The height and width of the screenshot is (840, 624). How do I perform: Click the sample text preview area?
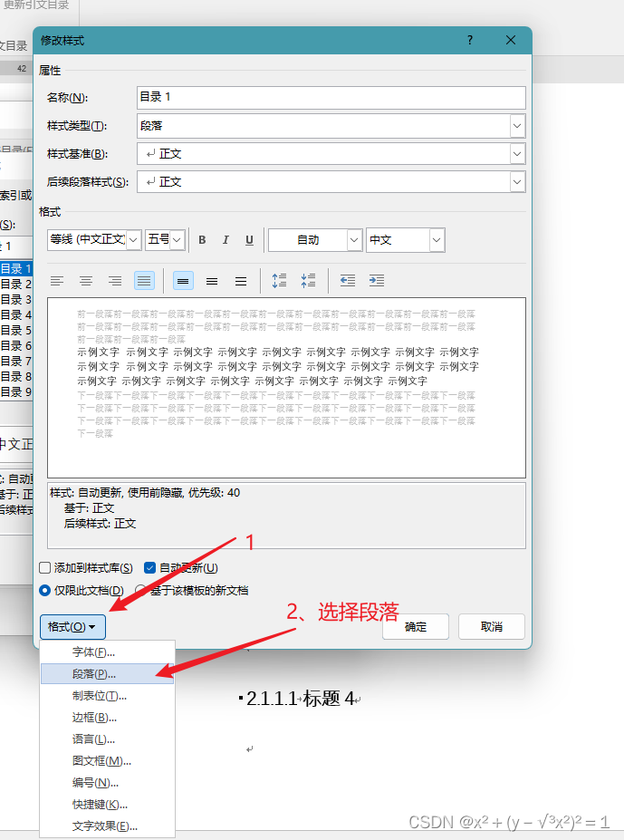[x=286, y=388]
